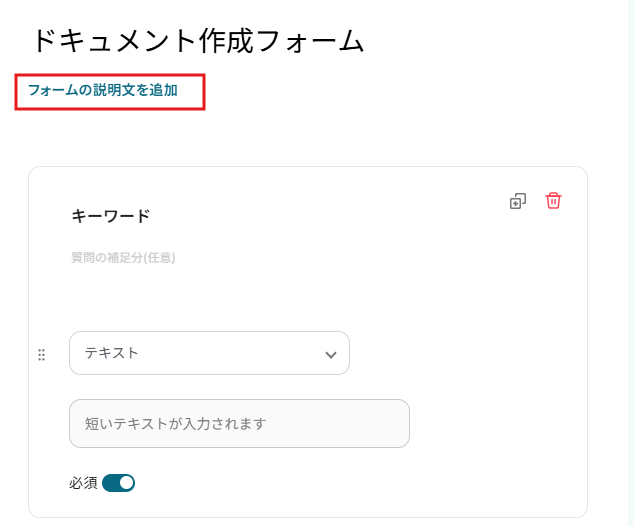Click the drag handle beside the テキスト dropdown
Screen dimensions: 634x526
point(42,354)
